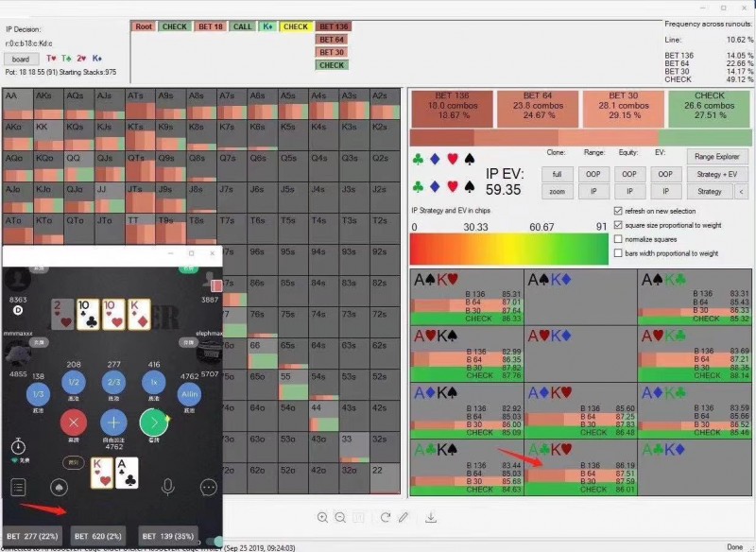Tap the microphone icon in poker app
Viewport: 756px width, 552px height.
click(x=167, y=487)
